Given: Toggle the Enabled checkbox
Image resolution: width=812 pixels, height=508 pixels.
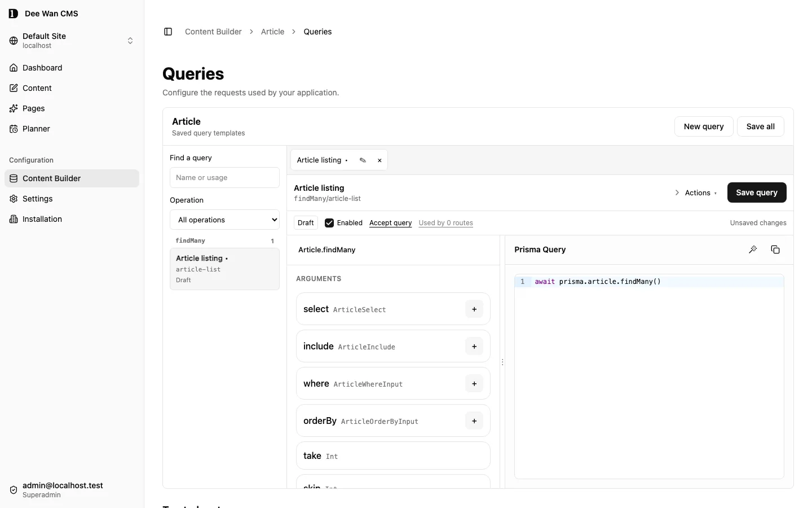Looking at the screenshot, I should click(x=329, y=223).
